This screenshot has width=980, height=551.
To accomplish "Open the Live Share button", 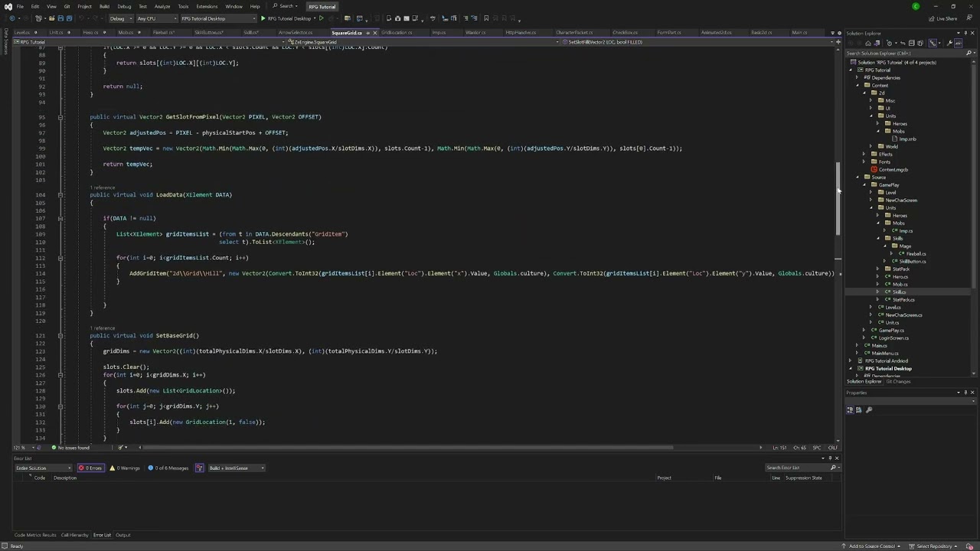I will 942,18.
